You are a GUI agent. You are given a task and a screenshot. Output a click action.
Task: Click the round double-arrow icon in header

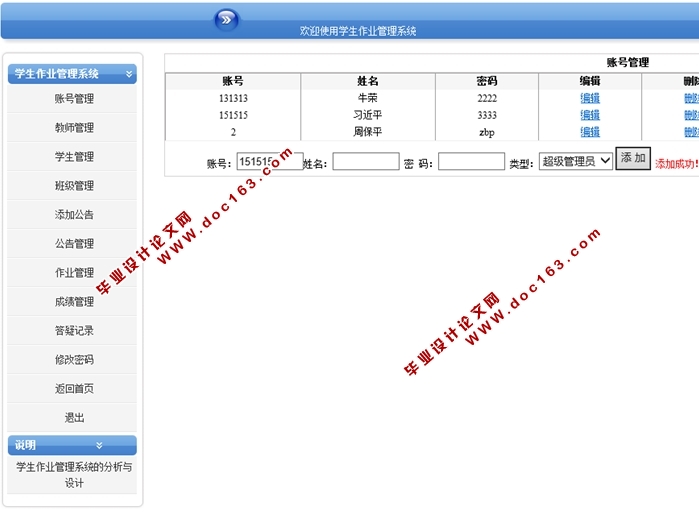(226, 20)
